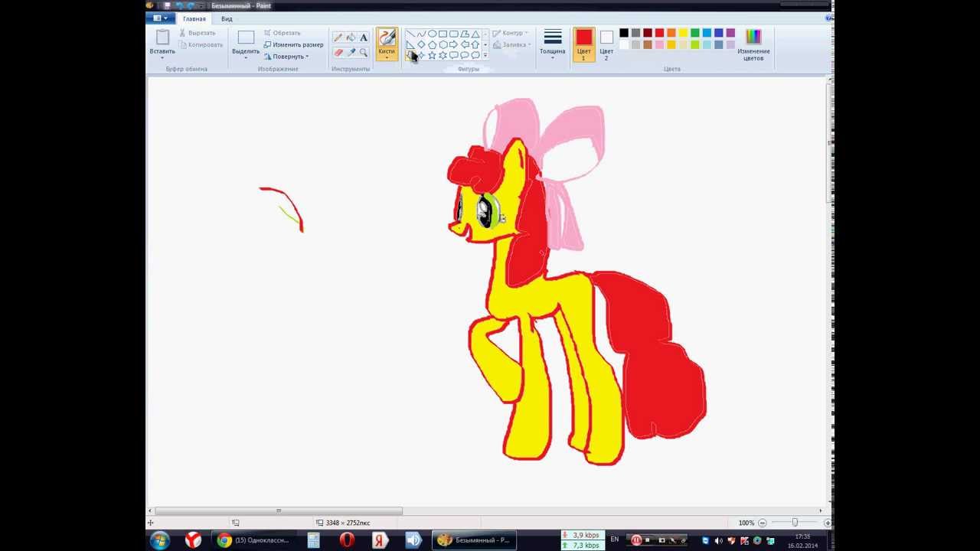Pick the green color swatch
The height and width of the screenshot is (551, 980).
695,33
